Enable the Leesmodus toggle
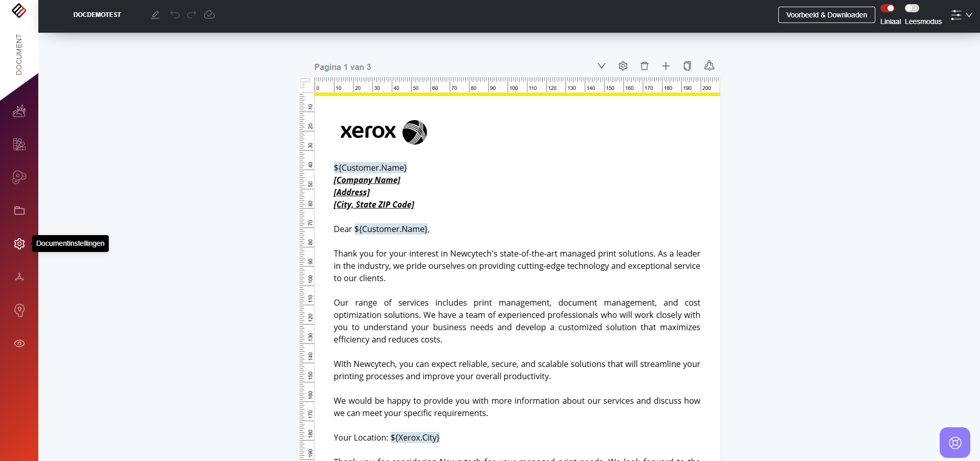The width and height of the screenshot is (980, 461). click(x=912, y=8)
